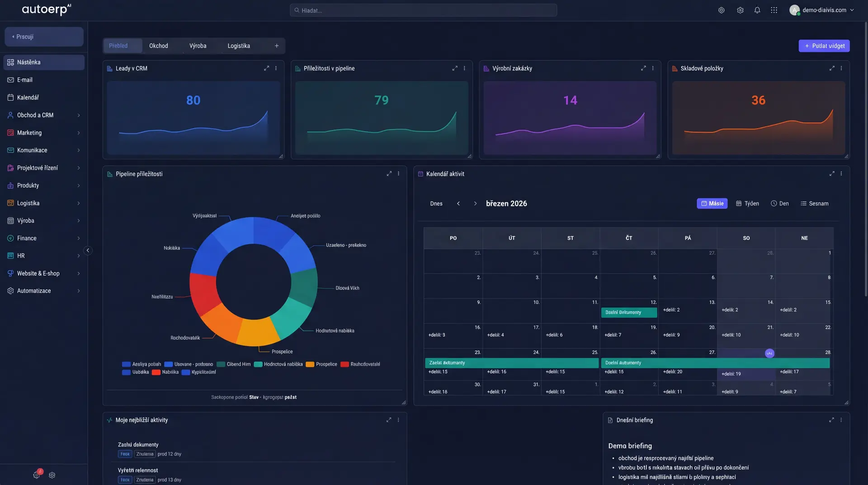Click the Logistika sidebar icon
Screen dimensions: 868x485
pos(10,203)
